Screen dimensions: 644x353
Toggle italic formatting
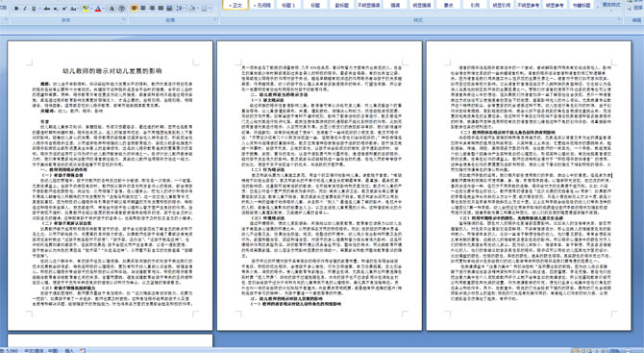25,9
